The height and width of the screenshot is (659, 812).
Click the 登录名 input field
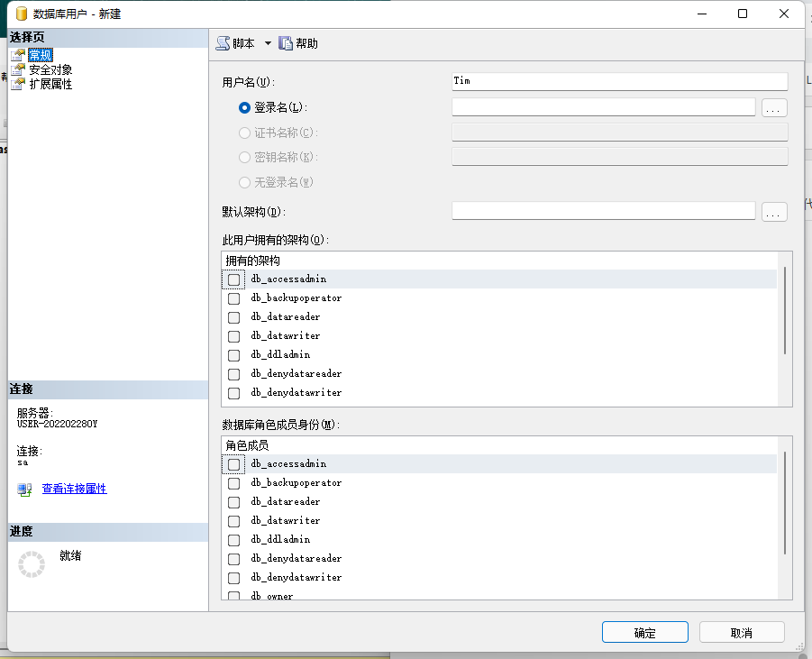point(603,107)
